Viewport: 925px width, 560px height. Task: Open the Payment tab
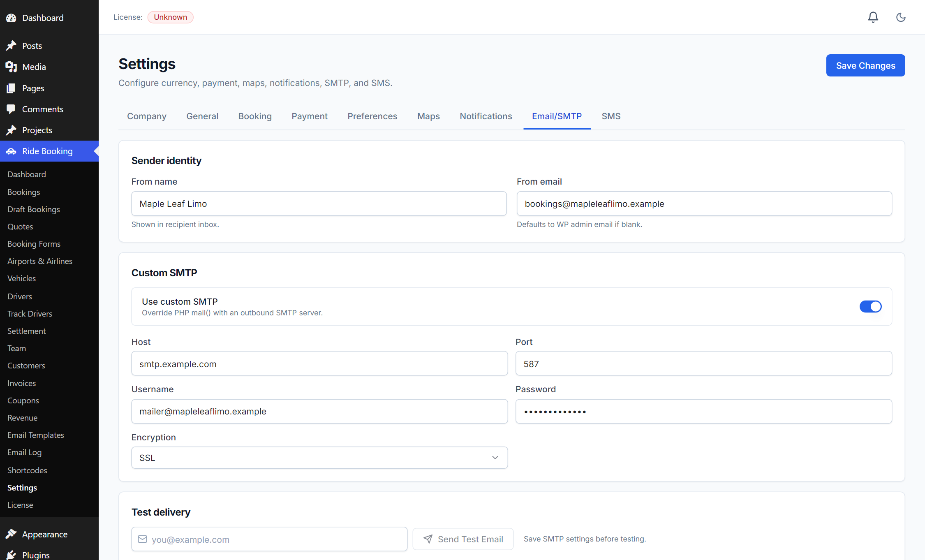pyautogui.click(x=310, y=116)
